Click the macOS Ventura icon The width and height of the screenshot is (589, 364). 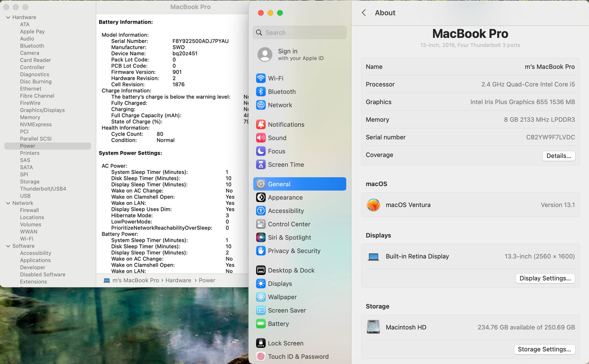(373, 205)
